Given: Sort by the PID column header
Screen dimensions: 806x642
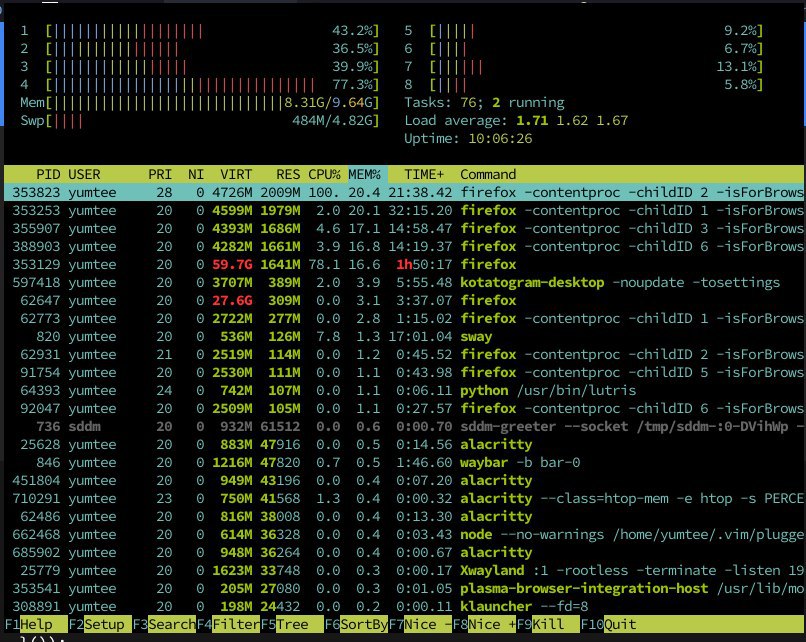Looking at the screenshot, I should click(x=48, y=175).
